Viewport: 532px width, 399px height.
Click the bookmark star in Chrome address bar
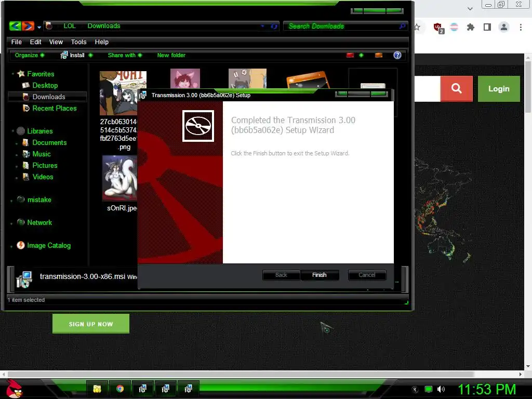click(x=417, y=27)
